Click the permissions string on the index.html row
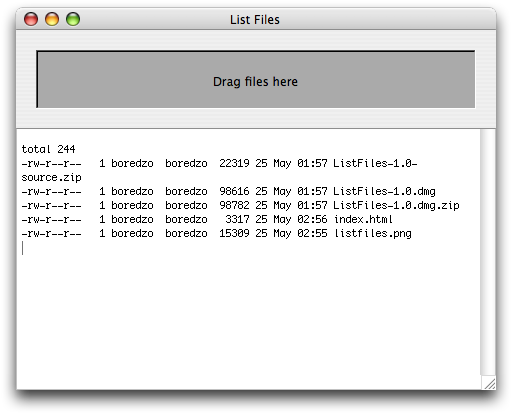512x414 pixels. pos(51,219)
